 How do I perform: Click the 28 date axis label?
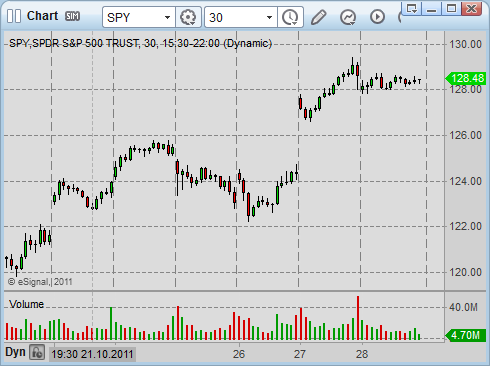[362, 354]
